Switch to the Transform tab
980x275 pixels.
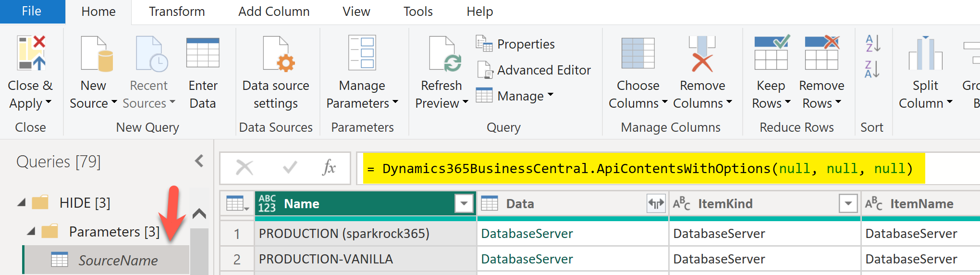tap(177, 12)
